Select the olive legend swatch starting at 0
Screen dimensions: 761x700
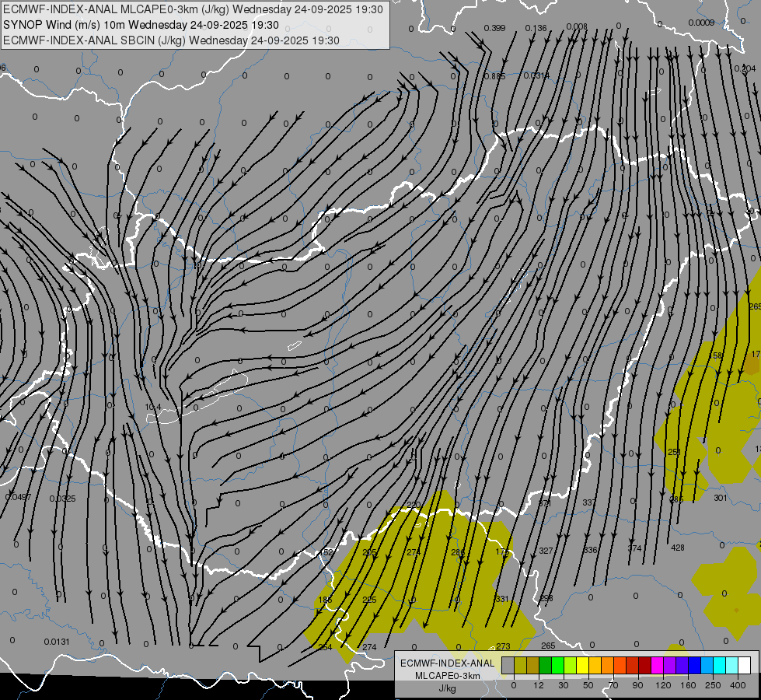(520, 665)
